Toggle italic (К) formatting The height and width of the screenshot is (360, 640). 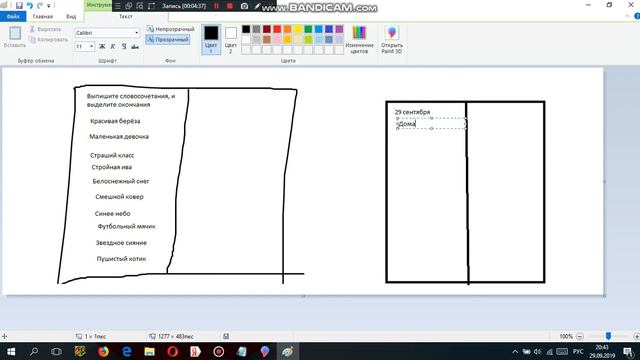pyautogui.click(x=113, y=47)
